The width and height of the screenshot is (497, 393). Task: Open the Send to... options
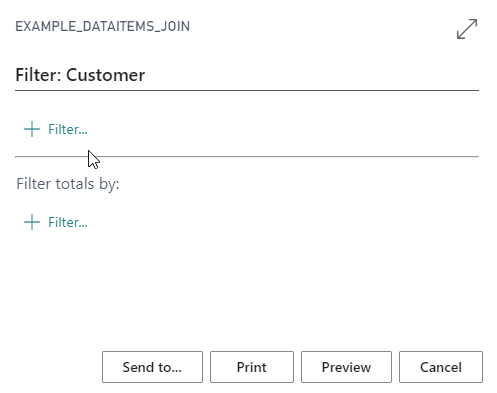pos(152,367)
